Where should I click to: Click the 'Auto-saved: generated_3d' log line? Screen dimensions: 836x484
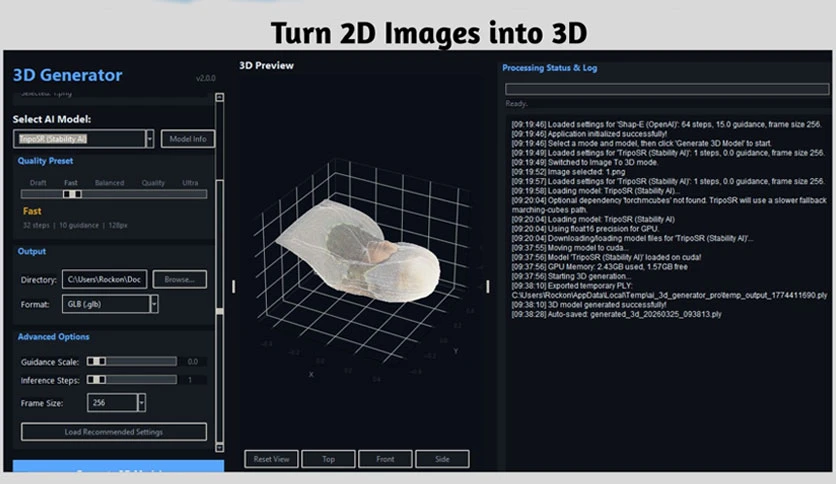tap(616, 314)
